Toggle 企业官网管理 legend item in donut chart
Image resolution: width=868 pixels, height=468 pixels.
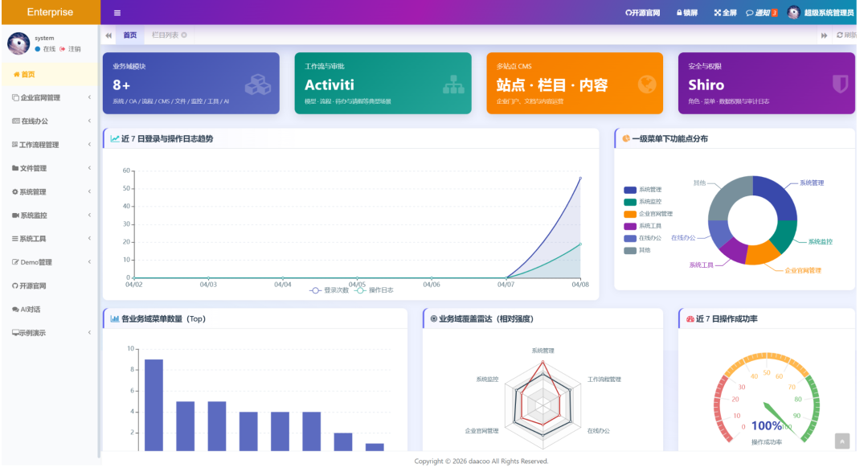coord(649,214)
